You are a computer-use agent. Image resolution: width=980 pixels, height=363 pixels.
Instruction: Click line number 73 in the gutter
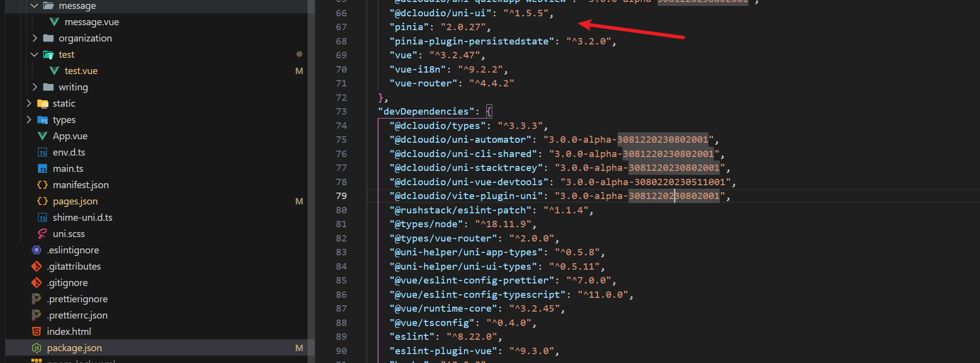(341, 111)
